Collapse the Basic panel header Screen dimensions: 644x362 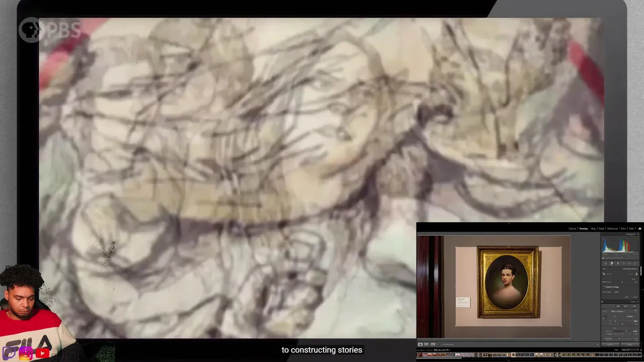point(634,302)
